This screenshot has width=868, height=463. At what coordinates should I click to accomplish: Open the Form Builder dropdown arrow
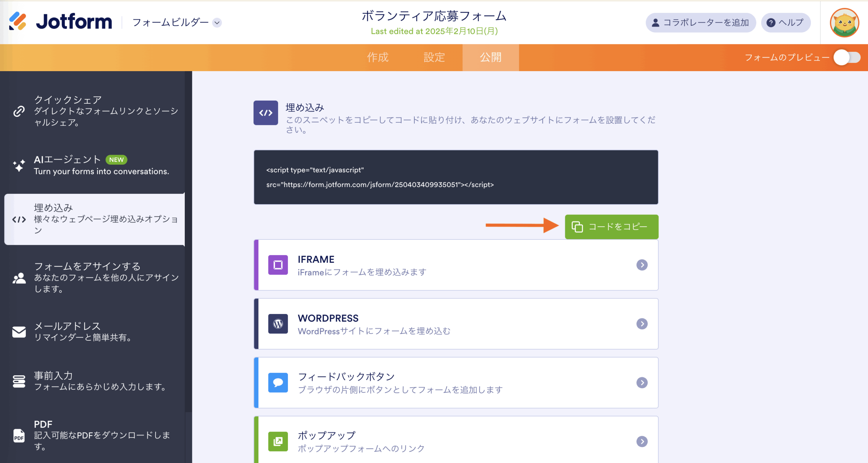(217, 23)
